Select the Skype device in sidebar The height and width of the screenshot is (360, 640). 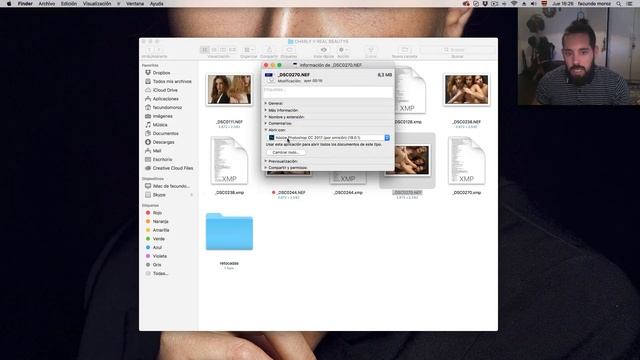[x=156, y=195]
